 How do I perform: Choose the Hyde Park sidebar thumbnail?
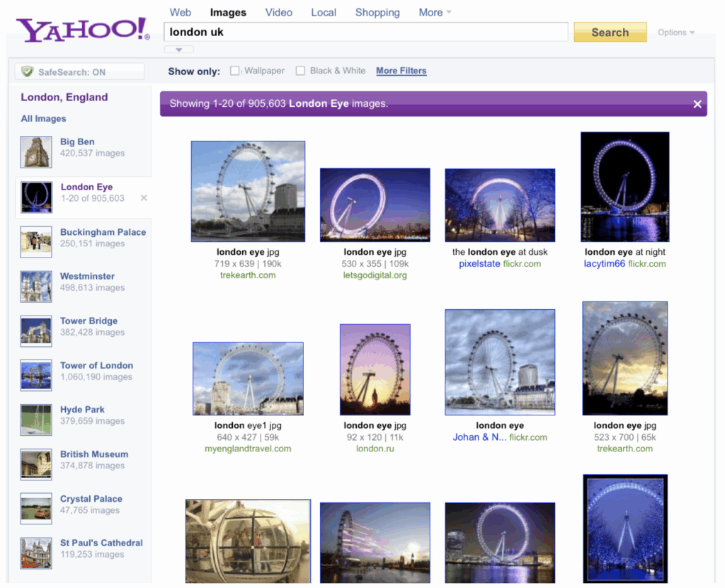(35, 420)
